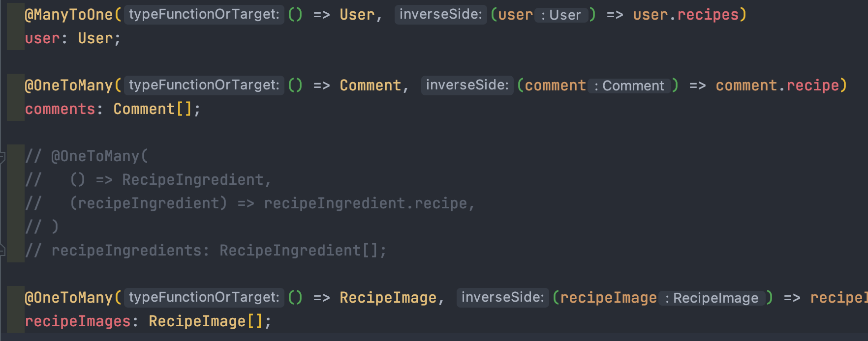
Task: Place cursor on comment.recipe expression
Action: coord(777,85)
